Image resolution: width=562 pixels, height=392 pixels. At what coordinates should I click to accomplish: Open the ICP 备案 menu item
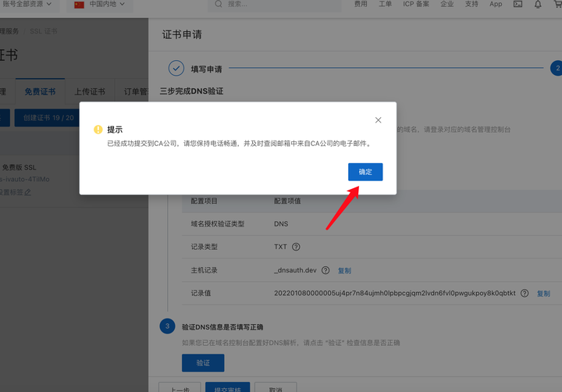[416, 4]
